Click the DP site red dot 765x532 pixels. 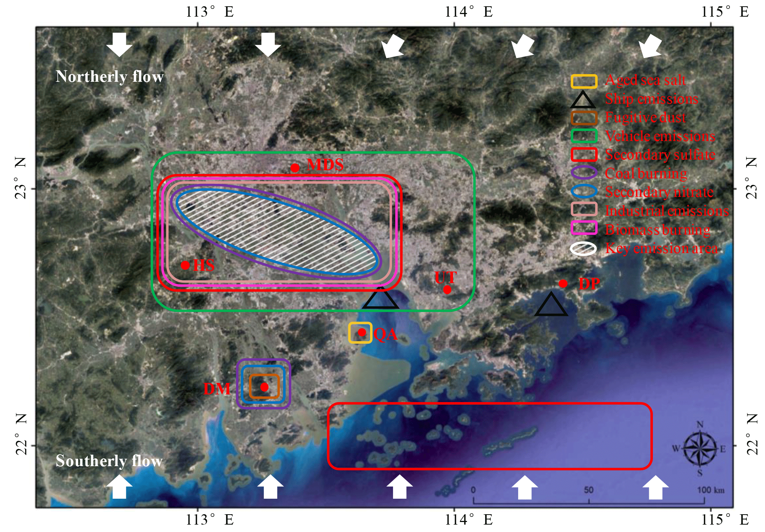[563, 284]
